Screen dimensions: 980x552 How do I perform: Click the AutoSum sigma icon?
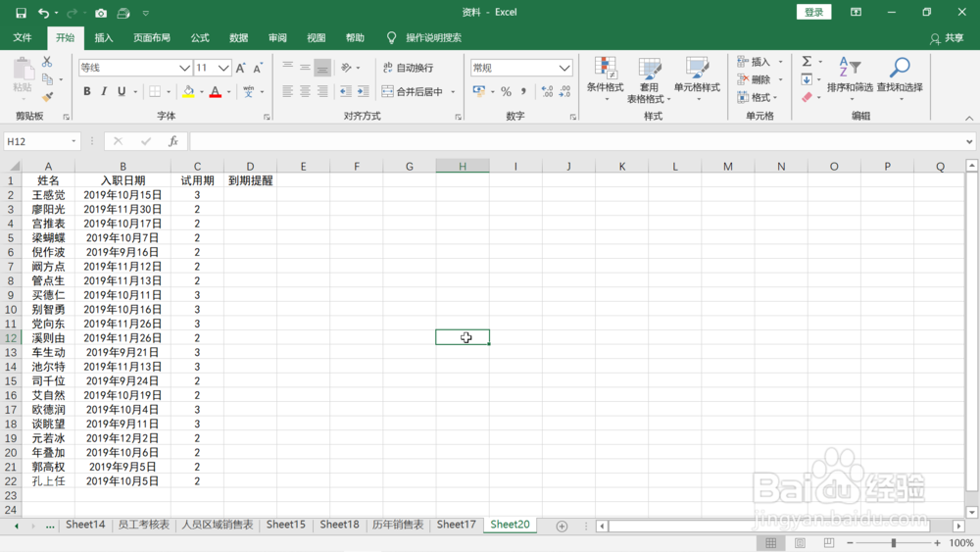807,61
